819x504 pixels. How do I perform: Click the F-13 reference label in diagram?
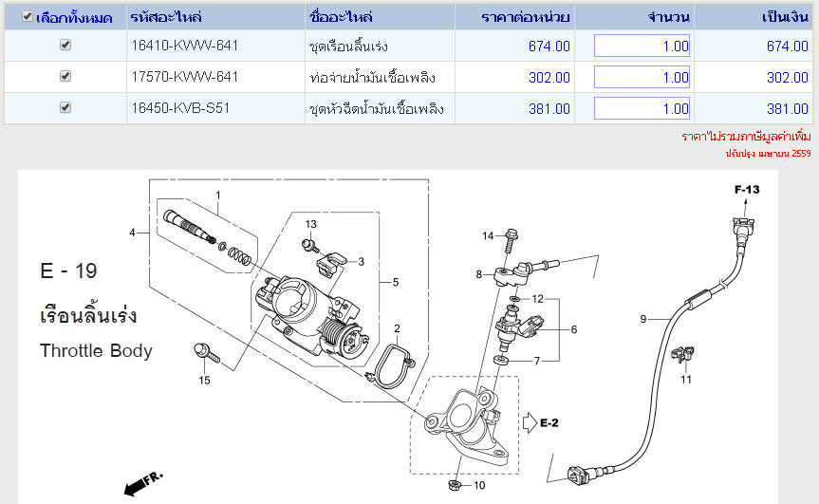[x=747, y=190]
